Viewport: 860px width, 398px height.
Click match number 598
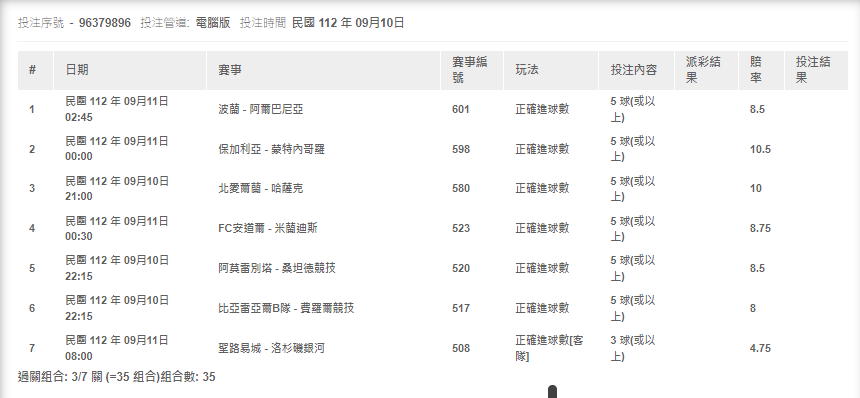pos(461,149)
